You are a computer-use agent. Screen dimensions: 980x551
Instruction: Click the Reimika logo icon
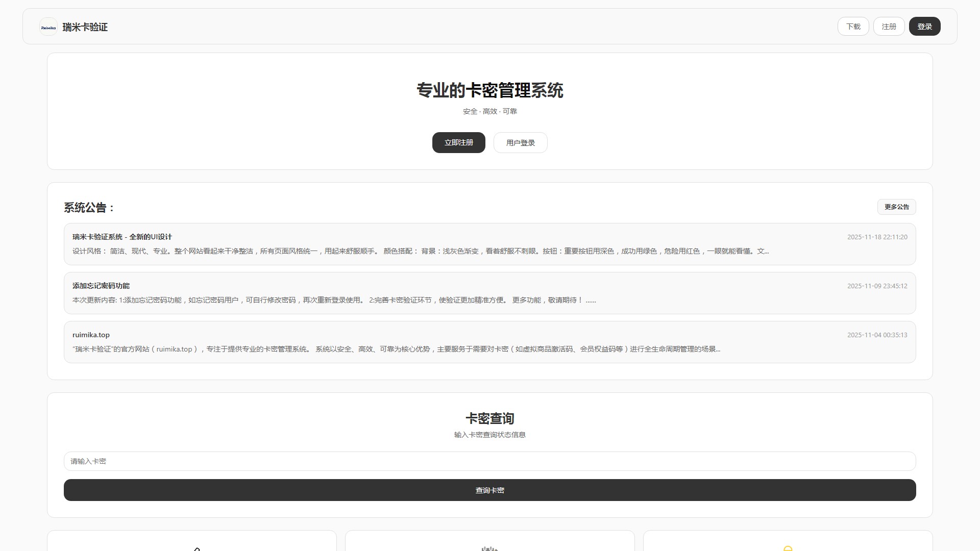(48, 27)
